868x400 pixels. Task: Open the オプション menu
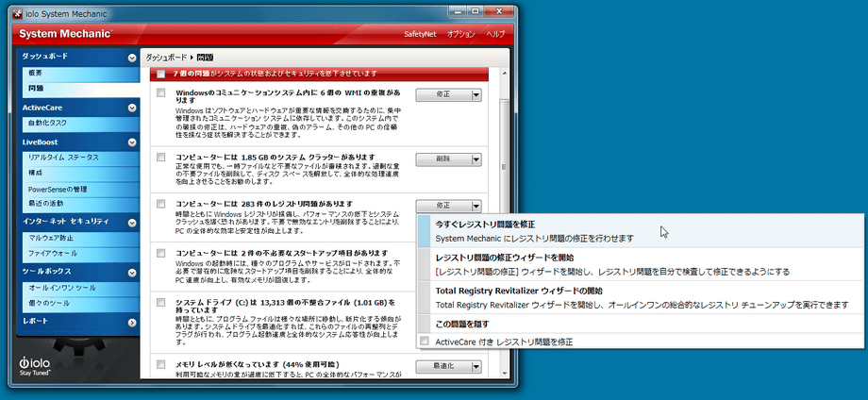[460, 34]
